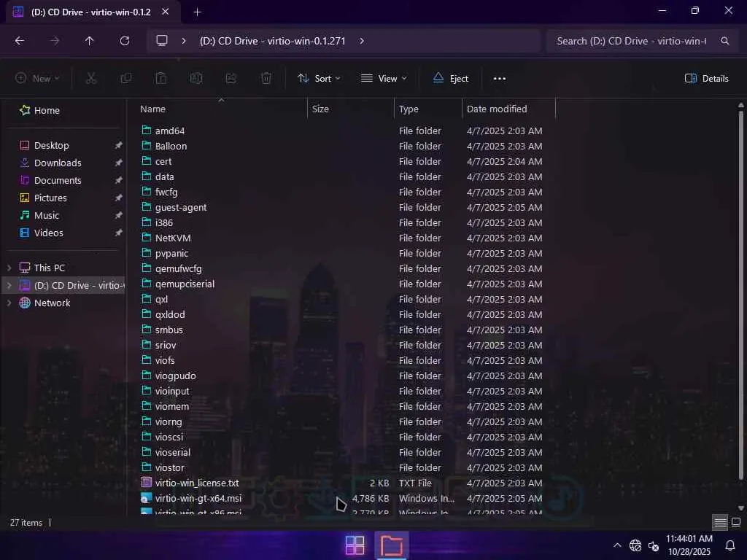Click the search magnifier icon
The image size is (747, 560).
point(724,41)
